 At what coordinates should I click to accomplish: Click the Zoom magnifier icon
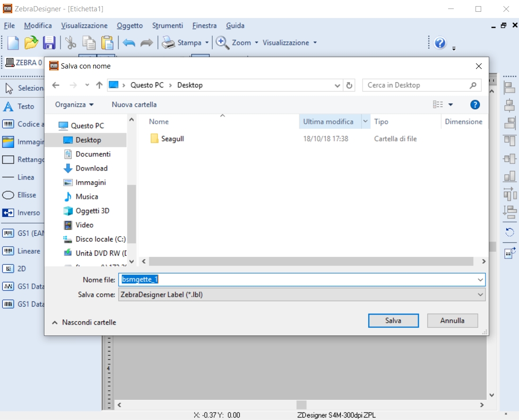pyautogui.click(x=222, y=43)
